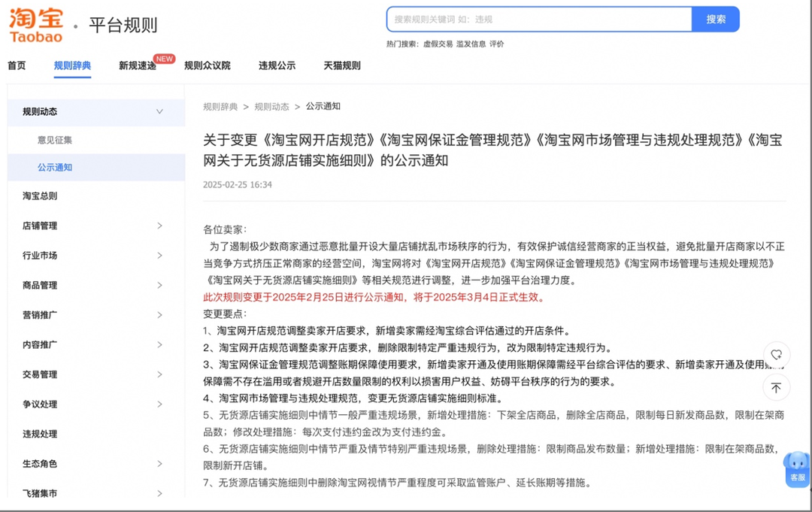The height and width of the screenshot is (512, 812).
Task: Open 商品管理 sidebar label
Action: [40, 285]
